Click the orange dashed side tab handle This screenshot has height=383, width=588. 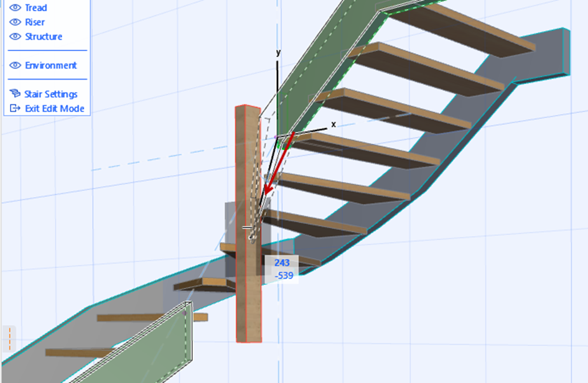click(x=9, y=339)
